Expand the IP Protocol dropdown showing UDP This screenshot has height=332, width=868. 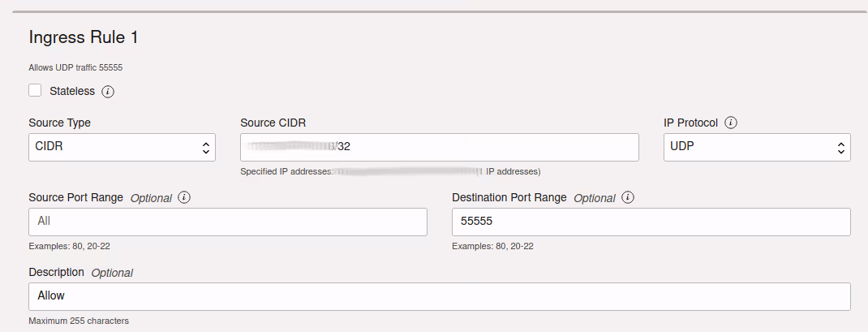click(x=756, y=148)
